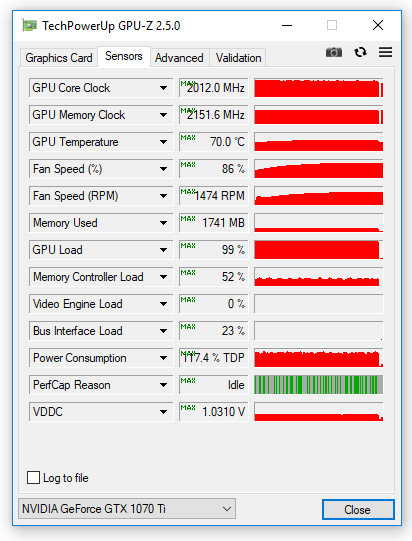412x541 pixels.
Task: Minimize the GPU-Z window
Action: point(287,25)
